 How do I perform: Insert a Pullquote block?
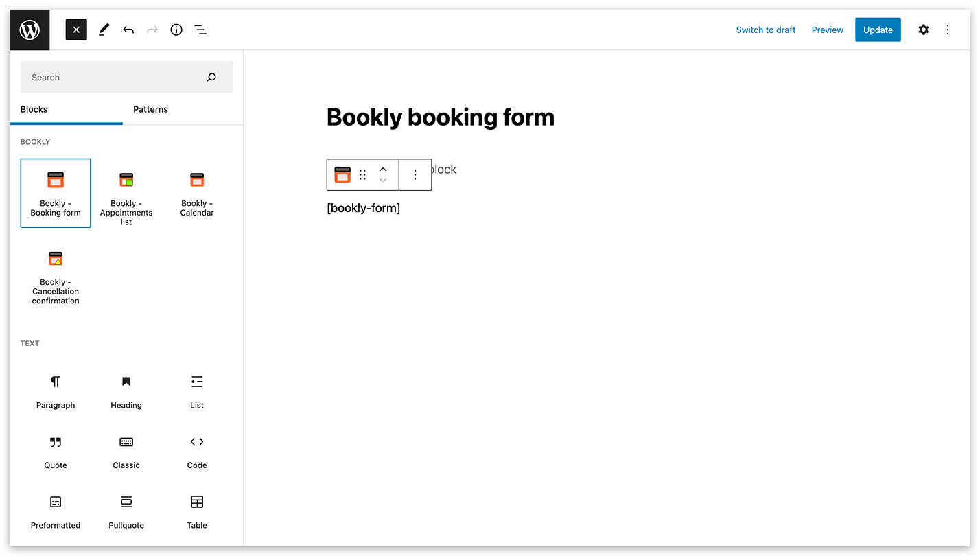point(126,512)
